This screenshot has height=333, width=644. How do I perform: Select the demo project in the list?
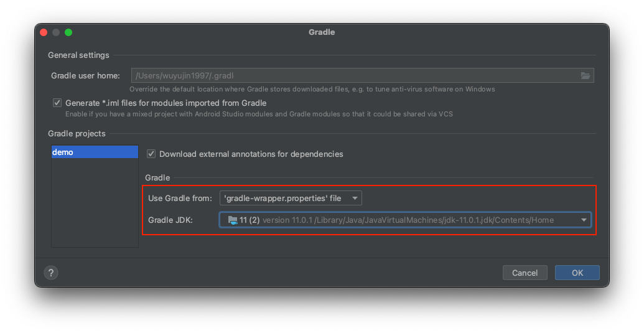pyautogui.click(x=95, y=152)
